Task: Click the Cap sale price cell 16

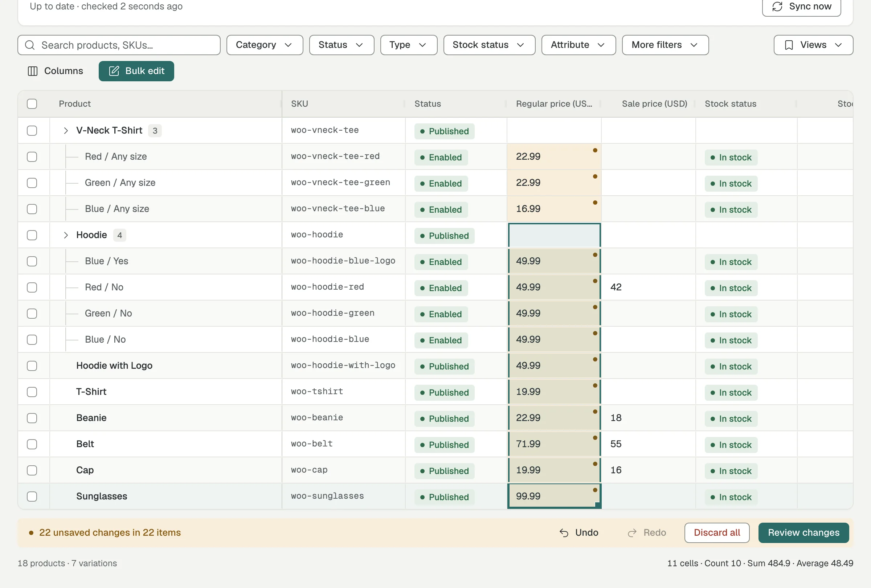Action: (649, 470)
